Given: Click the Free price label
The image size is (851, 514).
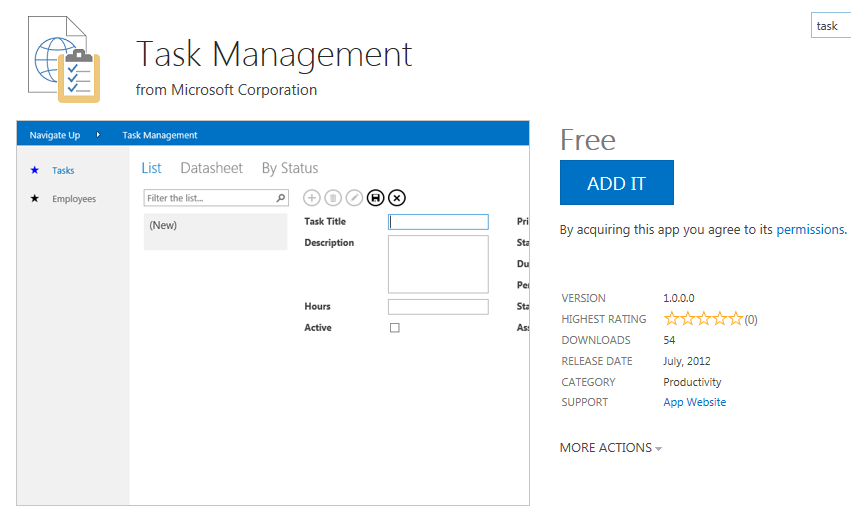Looking at the screenshot, I should point(588,140).
